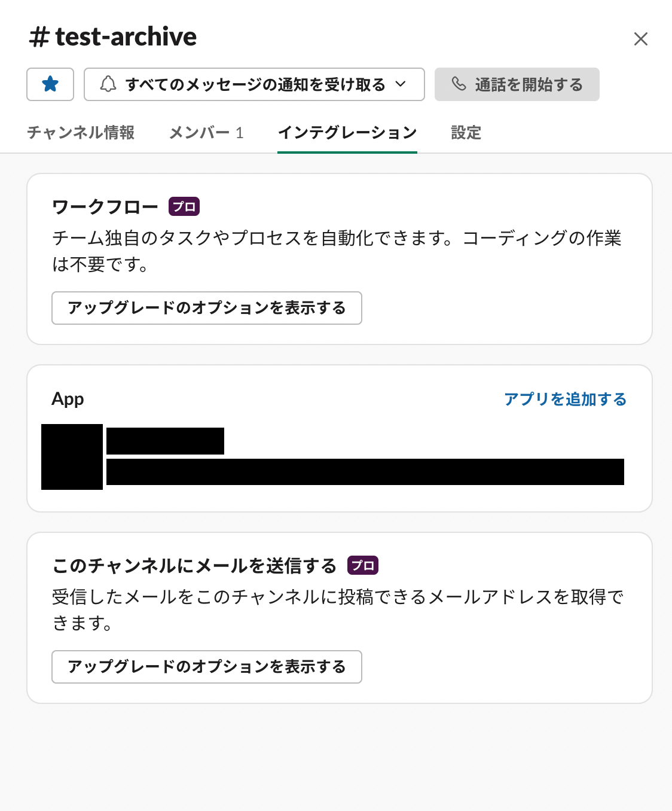The image size is (672, 811).
Task: Click the redacted app icon thumbnail
Action: click(x=72, y=457)
